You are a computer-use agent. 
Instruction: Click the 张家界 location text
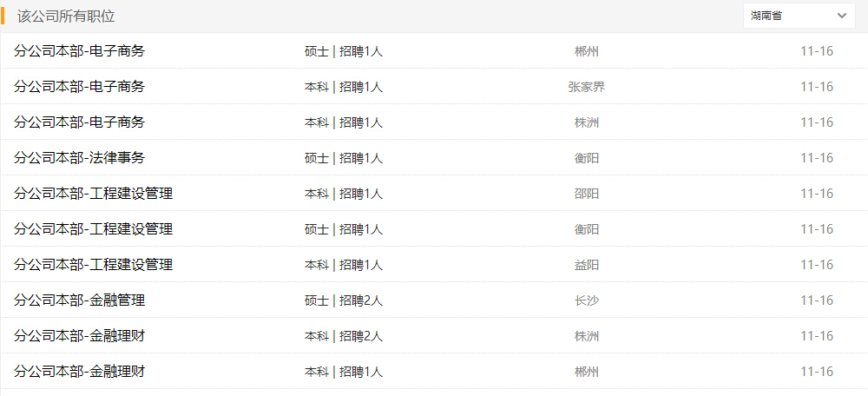586,87
